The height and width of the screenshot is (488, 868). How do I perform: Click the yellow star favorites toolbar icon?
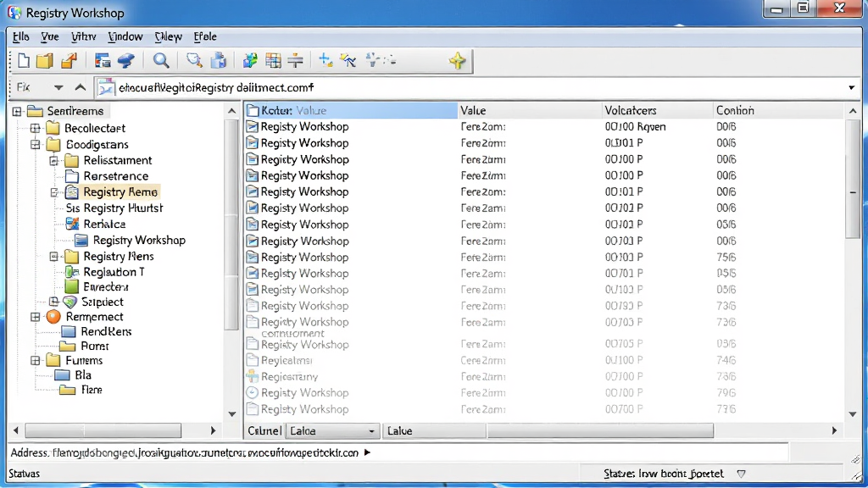pos(458,60)
